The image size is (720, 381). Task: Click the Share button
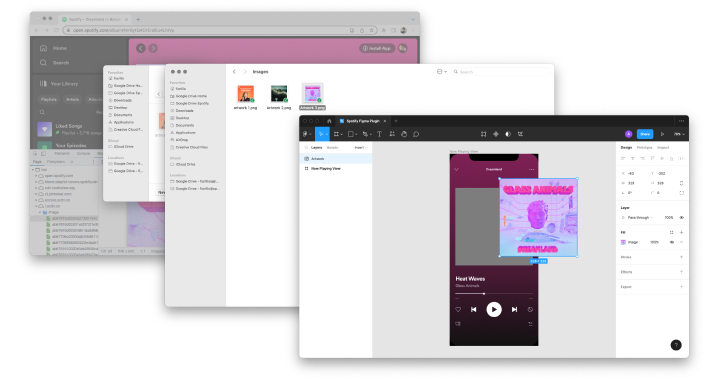(645, 134)
